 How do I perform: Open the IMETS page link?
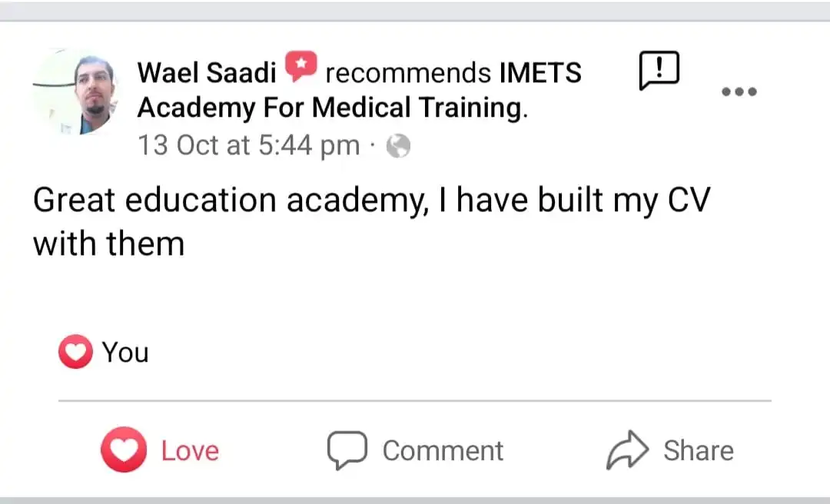[540, 73]
